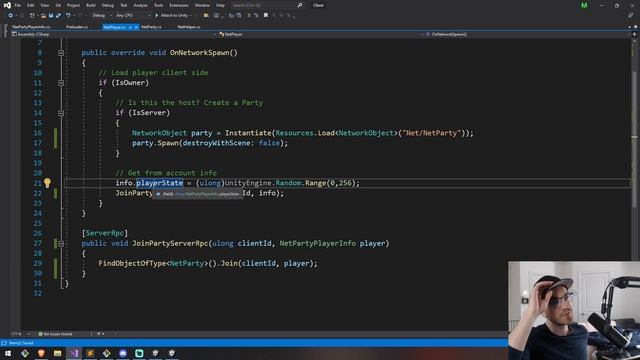Switch to the Preloader.cs tab
Screen dimensions: 640x360
[x=77, y=27]
